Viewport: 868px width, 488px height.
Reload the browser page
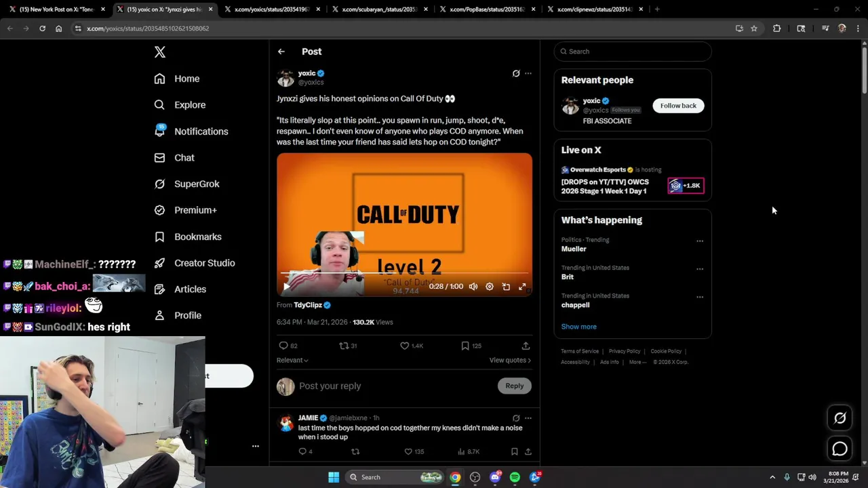(42, 28)
